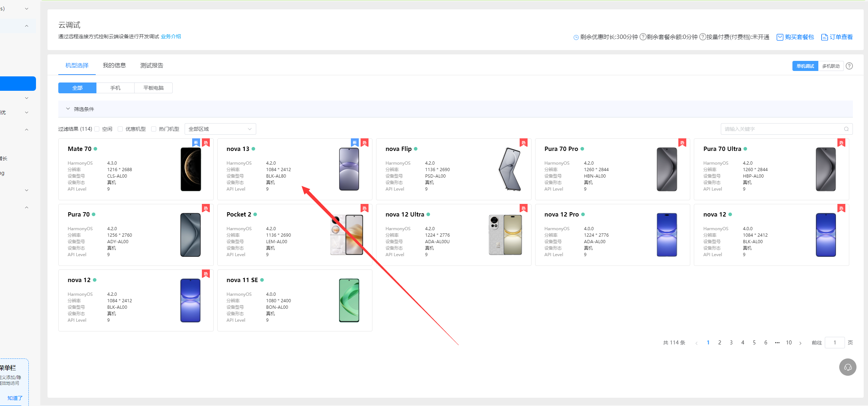Select the 手机 device category tab
Viewport: 868px width, 406px height.
(x=116, y=88)
